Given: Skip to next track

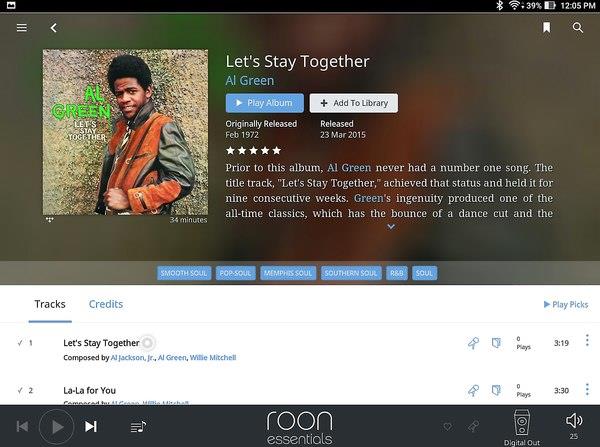Looking at the screenshot, I should coord(91,426).
